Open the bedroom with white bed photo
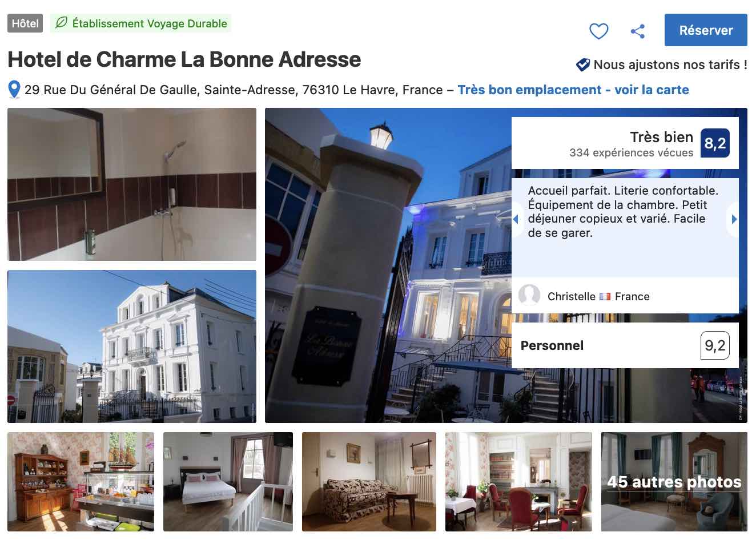 click(x=228, y=482)
